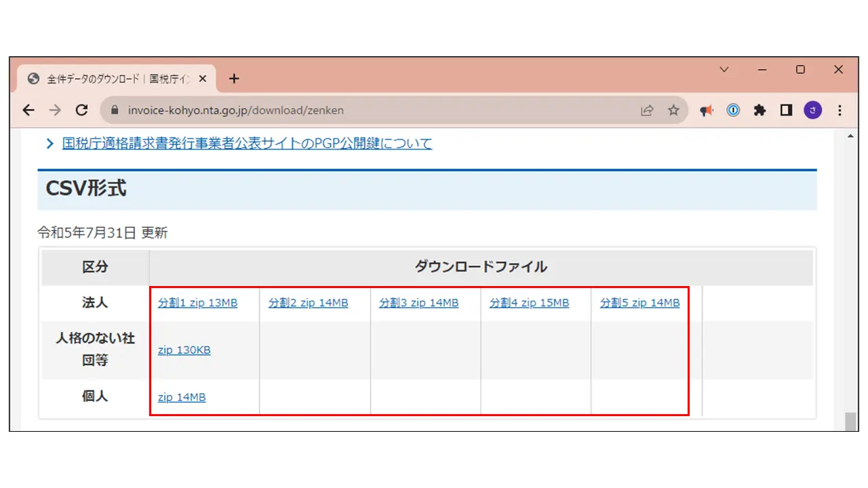Image resolution: width=868 pixels, height=488 pixels.
Task: Open a new browser tab
Action: tap(234, 79)
